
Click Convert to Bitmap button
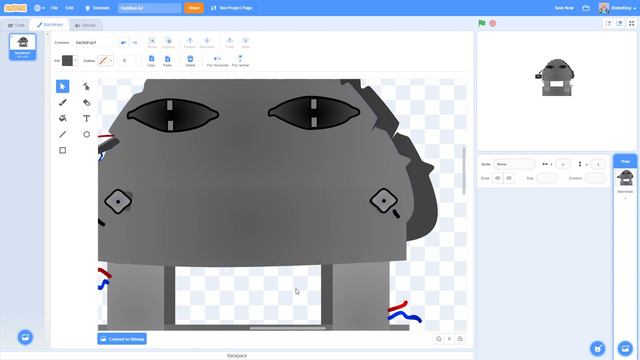pyautogui.click(x=122, y=339)
